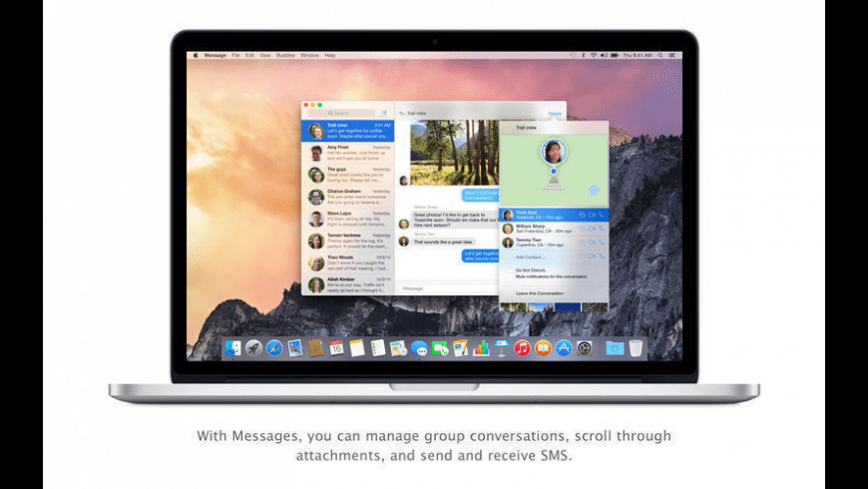Toggle Do Not Disturb checkbox

click(511, 270)
